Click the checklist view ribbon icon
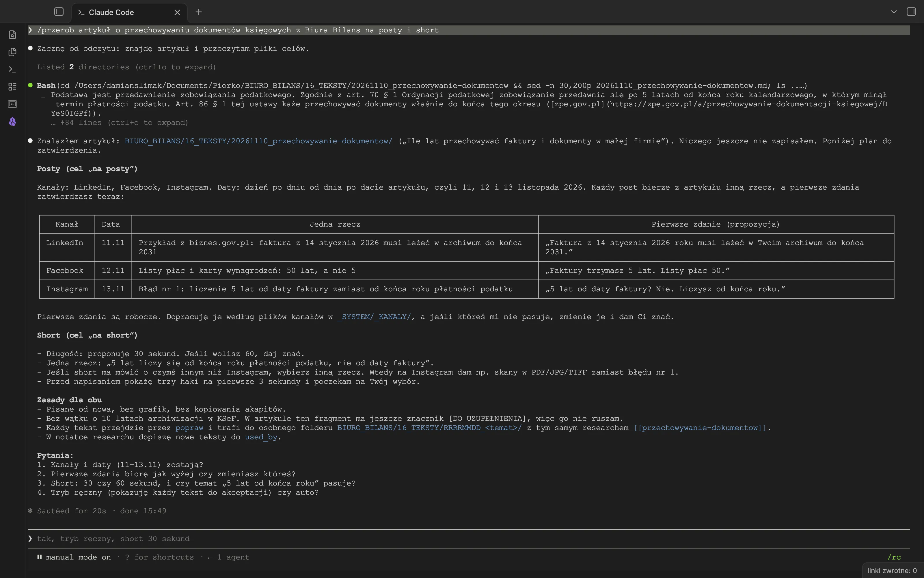 [12, 87]
